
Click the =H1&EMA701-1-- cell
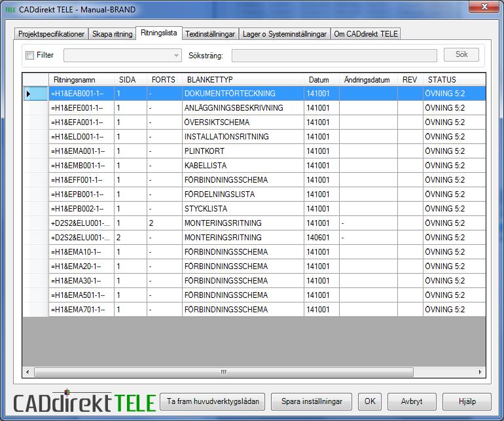[81, 310]
